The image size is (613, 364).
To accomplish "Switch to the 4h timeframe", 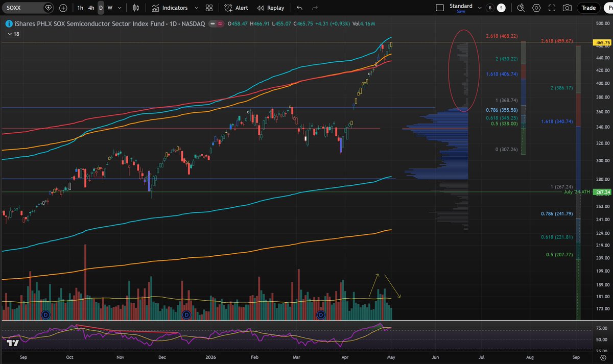I will pos(91,8).
